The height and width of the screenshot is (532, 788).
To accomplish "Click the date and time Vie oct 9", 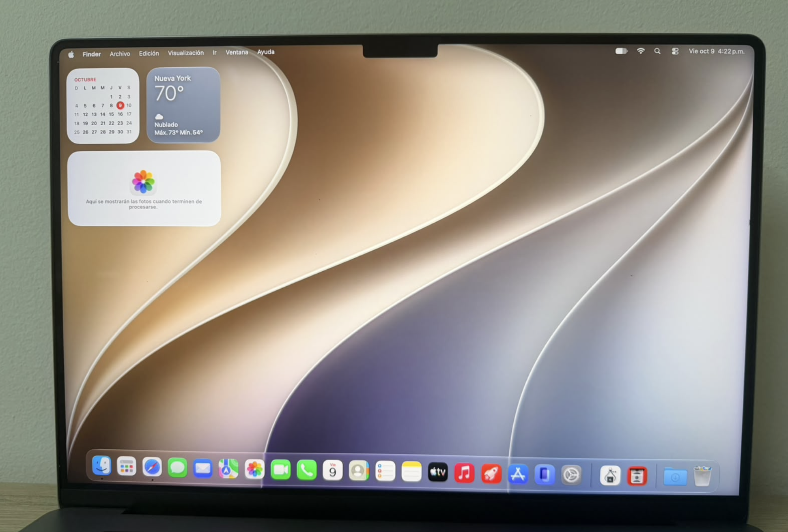I will [x=717, y=51].
